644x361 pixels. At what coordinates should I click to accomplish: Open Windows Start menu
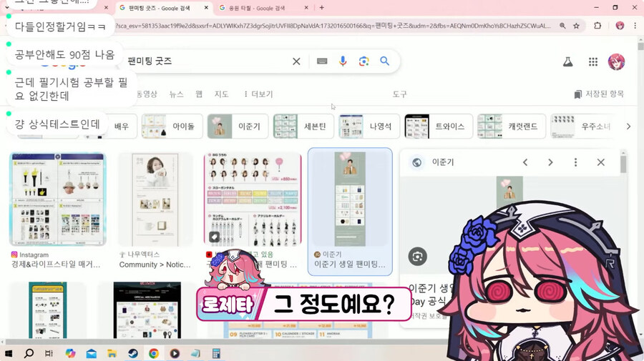(8, 353)
